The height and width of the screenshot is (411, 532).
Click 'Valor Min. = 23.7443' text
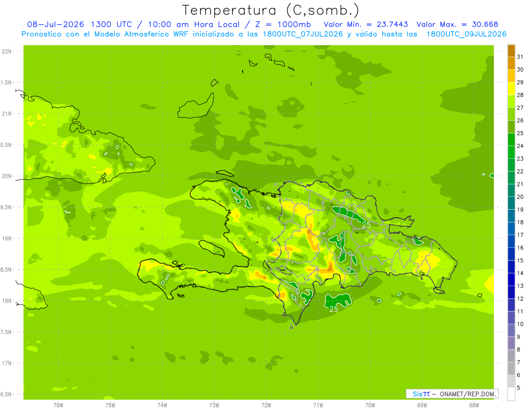click(x=366, y=24)
